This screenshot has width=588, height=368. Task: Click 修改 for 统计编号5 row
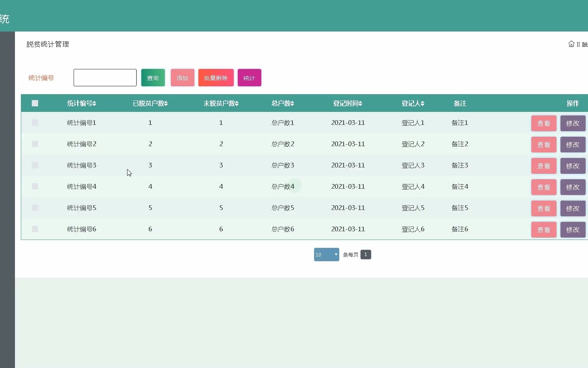click(x=573, y=208)
